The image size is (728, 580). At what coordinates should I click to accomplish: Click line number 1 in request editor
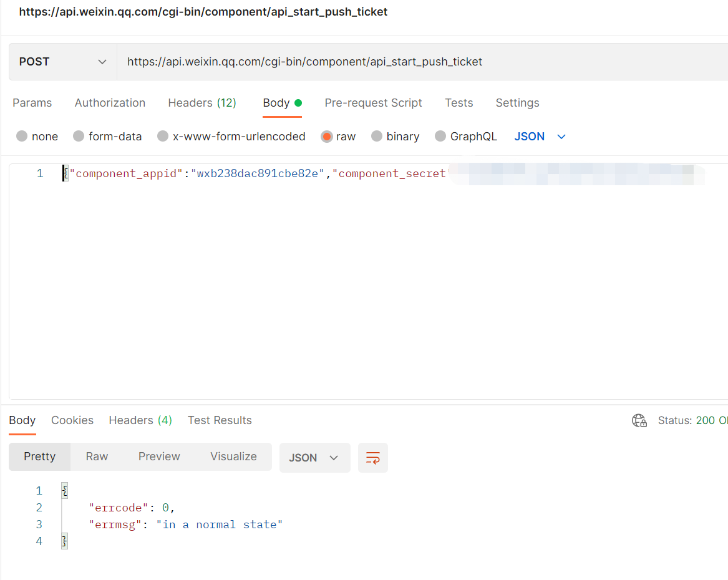click(x=40, y=173)
